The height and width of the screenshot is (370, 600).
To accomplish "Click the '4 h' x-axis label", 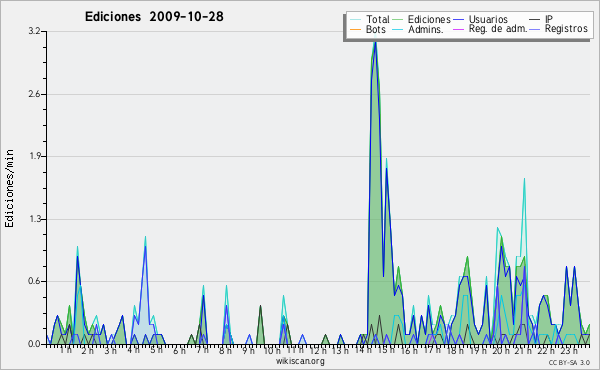I will click(134, 350).
